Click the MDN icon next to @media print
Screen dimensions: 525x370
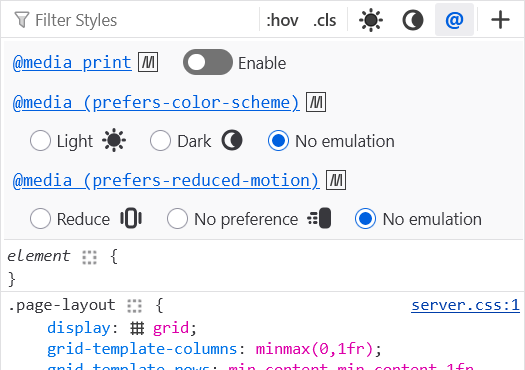click(x=148, y=62)
